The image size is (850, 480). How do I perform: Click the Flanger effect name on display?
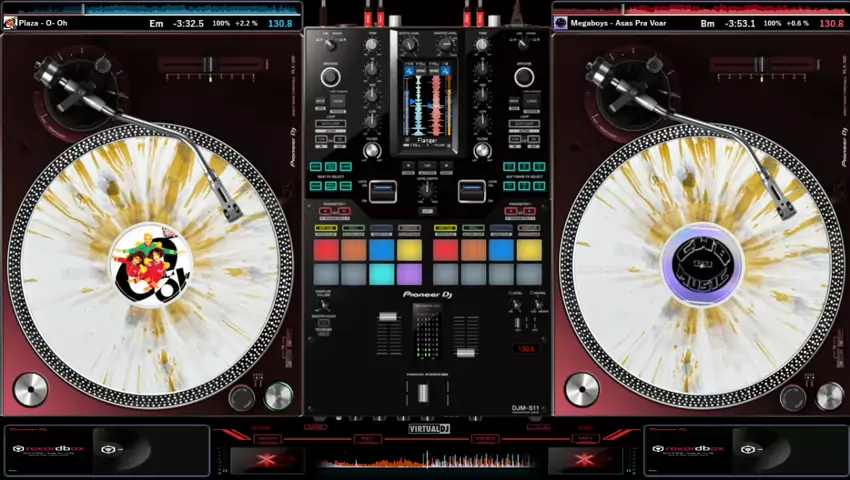point(427,141)
